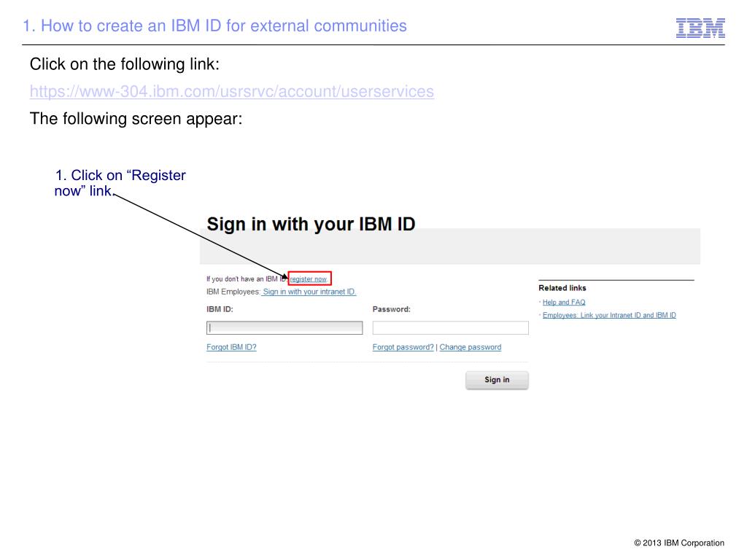Viewport: 747px width, 560px height.
Task: Select the '© 2013 IBM Corporation' footer text
Action: [679, 542]
